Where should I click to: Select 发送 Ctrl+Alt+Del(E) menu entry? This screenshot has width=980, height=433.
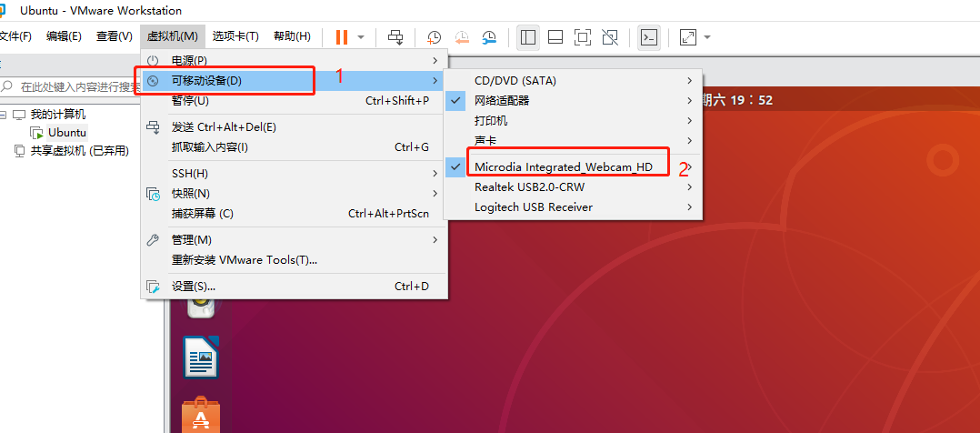click(294, 127)
